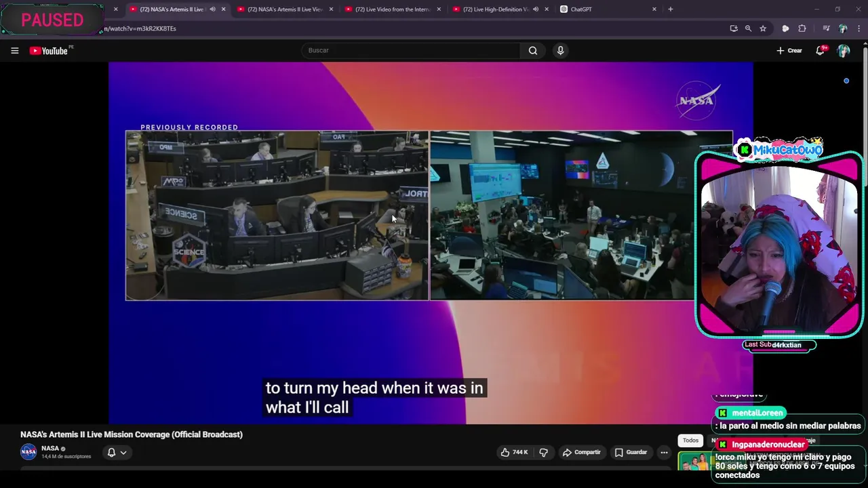
Task: Close the ChatGPT tab
Action: point(654,9)
